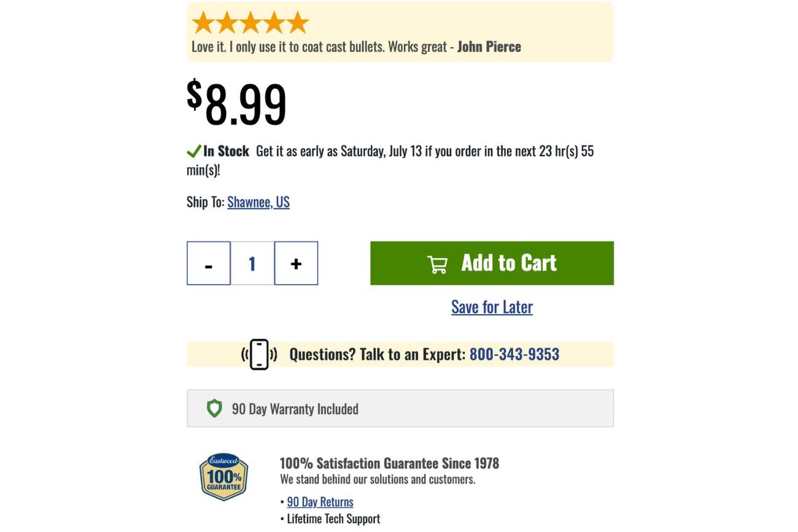Click the green In Stock checkmark

[194, 151]
